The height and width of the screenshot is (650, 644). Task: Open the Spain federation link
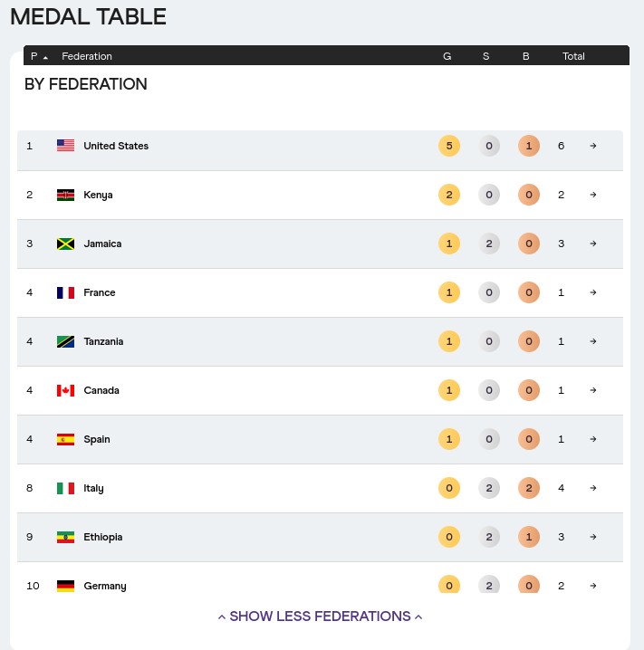[97, 439]
